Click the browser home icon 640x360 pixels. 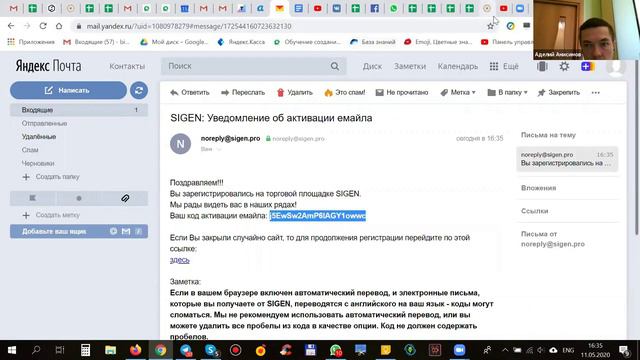pos(59,26)
